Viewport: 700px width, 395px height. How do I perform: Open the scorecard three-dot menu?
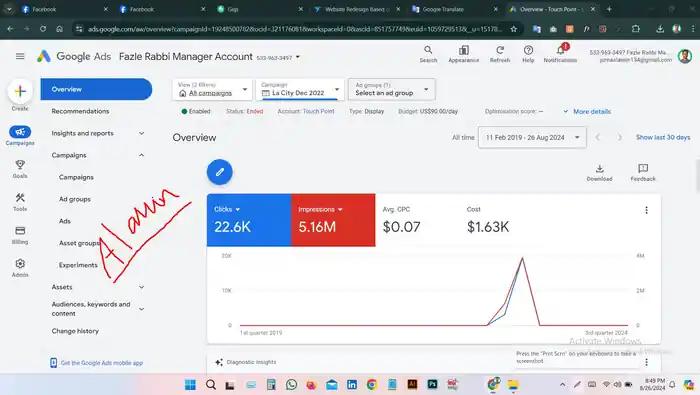(646, 210)
